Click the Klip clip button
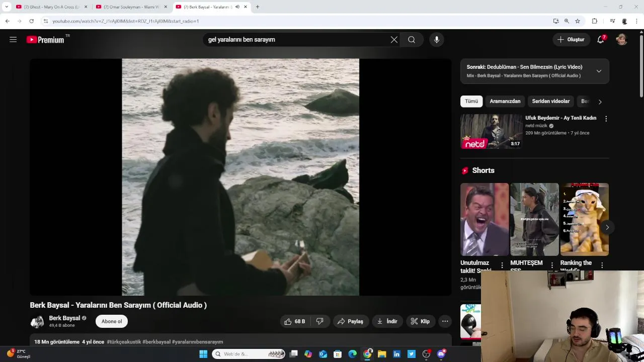 pos(421,321)
